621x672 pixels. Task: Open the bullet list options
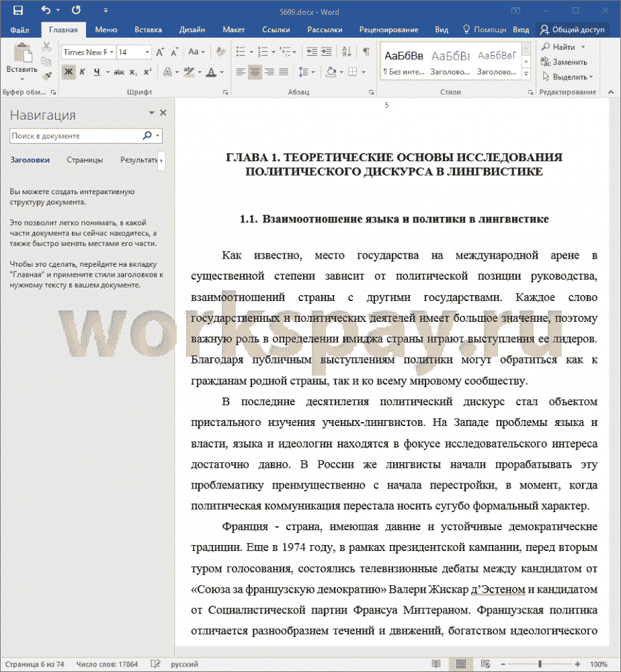tap(251, 52)
